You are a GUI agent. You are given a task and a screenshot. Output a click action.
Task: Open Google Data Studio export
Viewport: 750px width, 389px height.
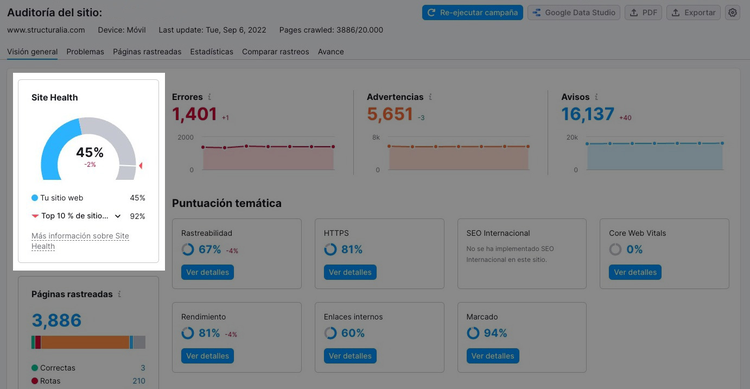(574, 12)
